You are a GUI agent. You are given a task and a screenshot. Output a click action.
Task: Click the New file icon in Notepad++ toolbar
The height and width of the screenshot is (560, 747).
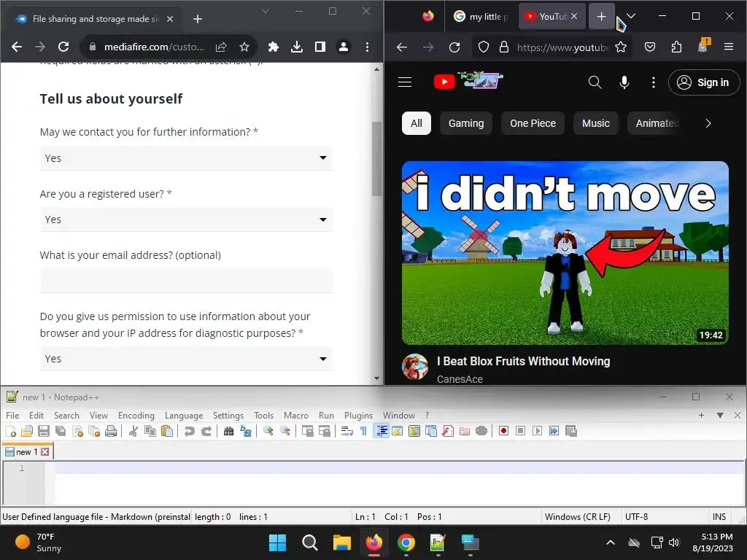pyautogui.click(x=11, y=432)
